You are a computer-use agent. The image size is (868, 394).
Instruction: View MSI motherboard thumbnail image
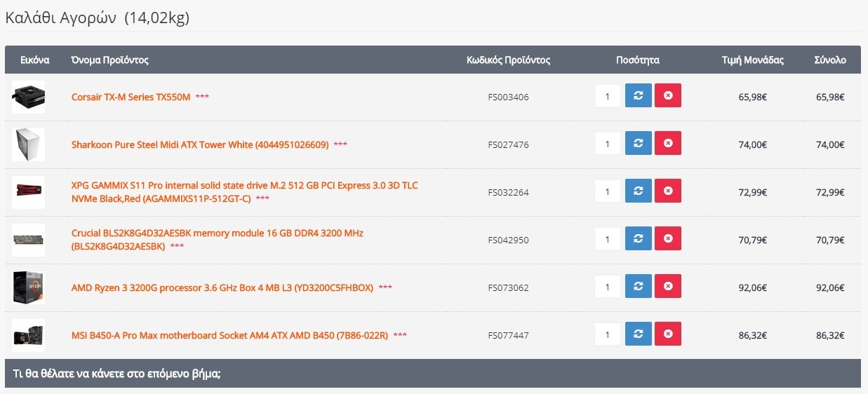click(x=28, y=335)
